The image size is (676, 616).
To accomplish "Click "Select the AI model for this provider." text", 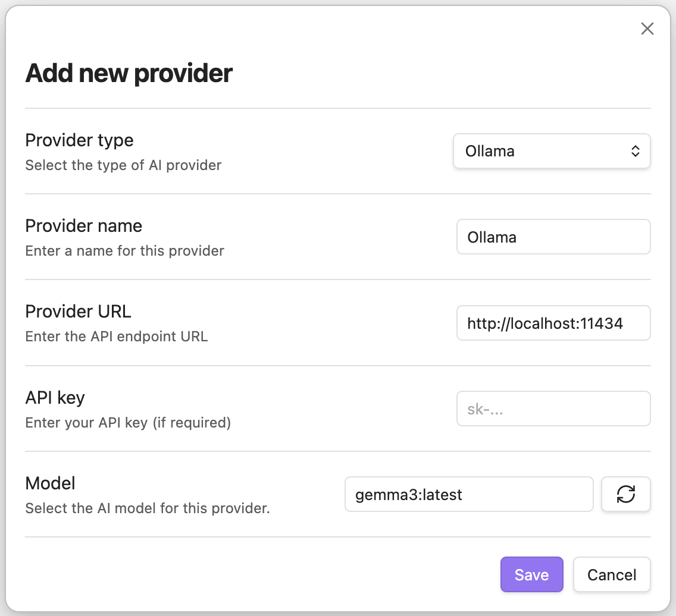I will (x=148, y=508).
